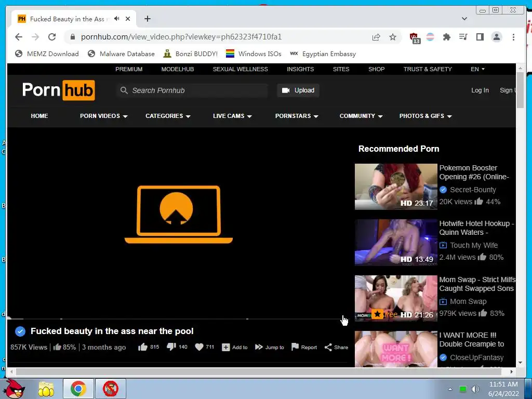Favorite the video with heart 711
The width and height of the screenshot is (532, 399).
pos(199,347)
